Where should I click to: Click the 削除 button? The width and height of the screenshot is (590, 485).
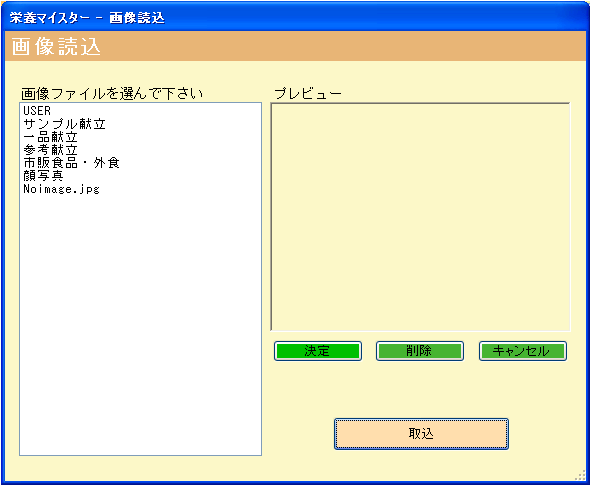tap(420, 351)
